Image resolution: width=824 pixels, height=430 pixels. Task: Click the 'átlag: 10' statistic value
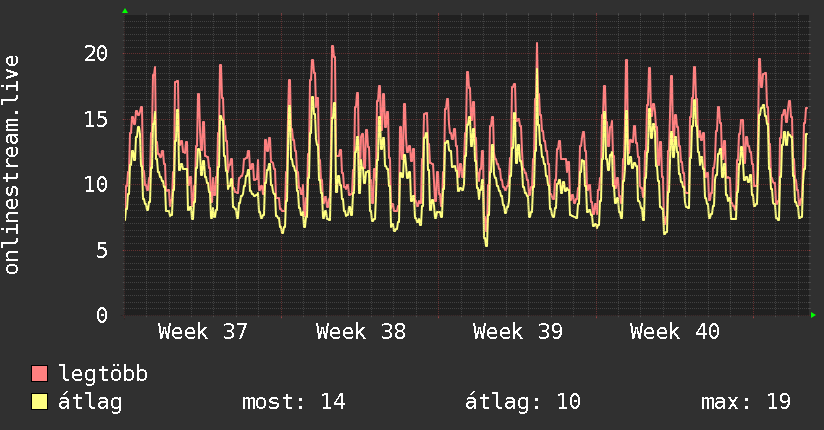coord(523,402)
